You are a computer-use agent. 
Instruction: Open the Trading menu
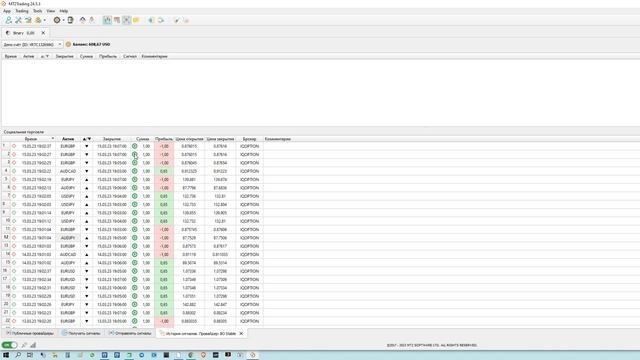pos(22,11)
